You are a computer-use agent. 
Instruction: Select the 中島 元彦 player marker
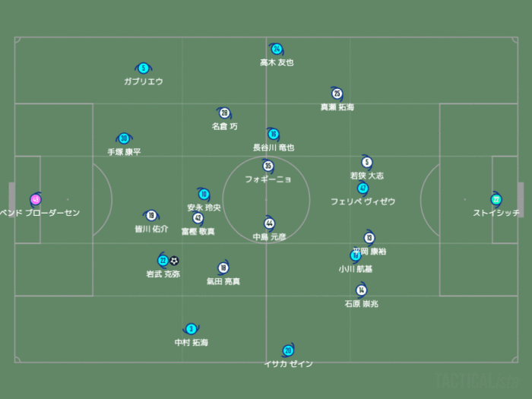tap(269, 223)
